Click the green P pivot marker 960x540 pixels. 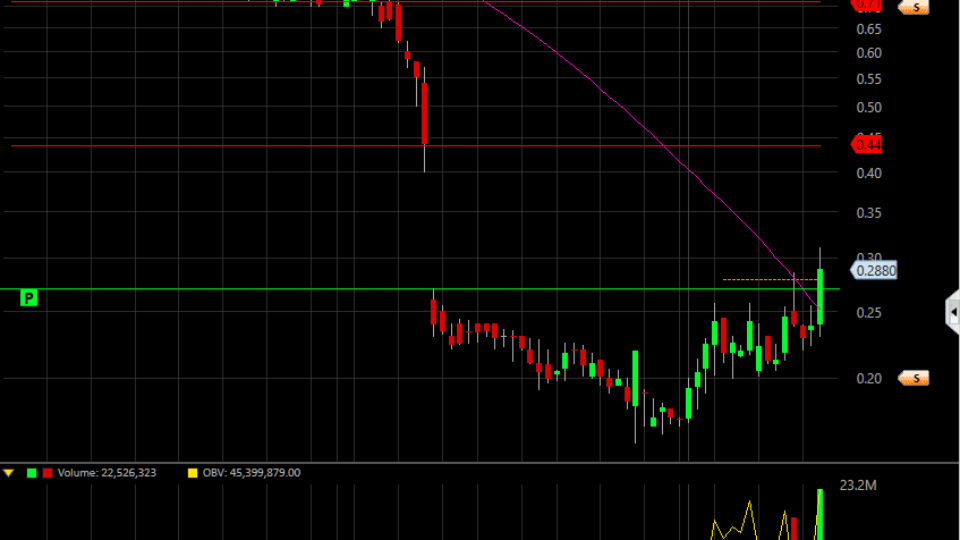[x=29, y=298]
